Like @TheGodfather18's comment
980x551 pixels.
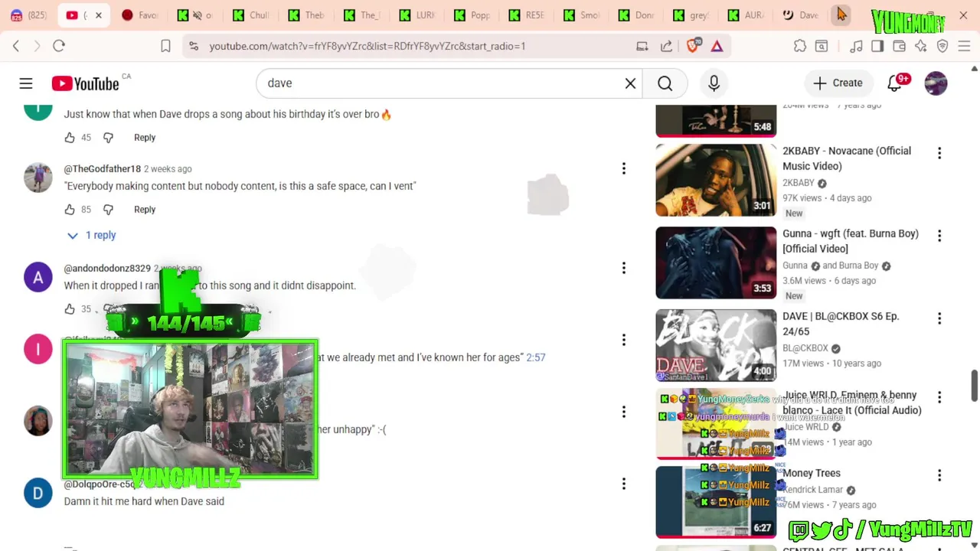[x=70, y=210]
